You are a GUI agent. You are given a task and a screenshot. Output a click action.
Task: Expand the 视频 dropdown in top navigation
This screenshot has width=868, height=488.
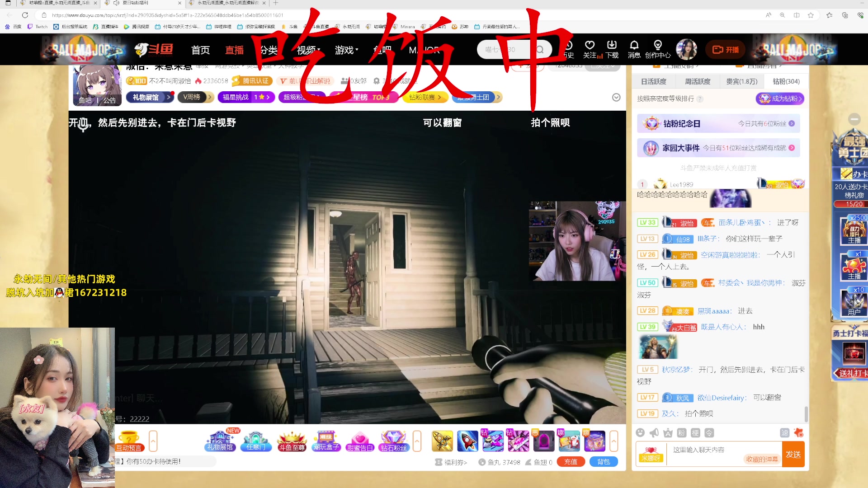[x=308, y=50]
